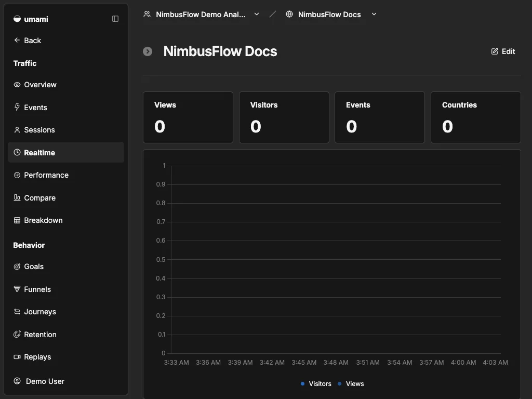
Task: Open the Sessions section
Action: coord(66,130)
